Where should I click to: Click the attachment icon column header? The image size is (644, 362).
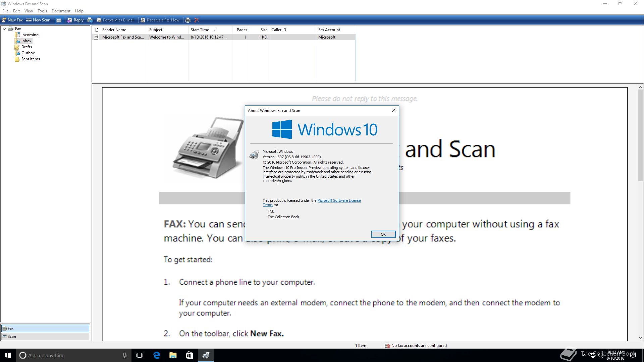click(97, 30)
